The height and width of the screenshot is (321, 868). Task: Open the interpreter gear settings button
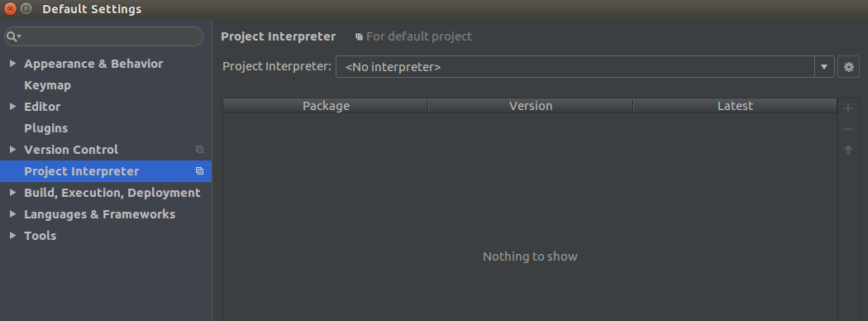(x=848, y=67)
